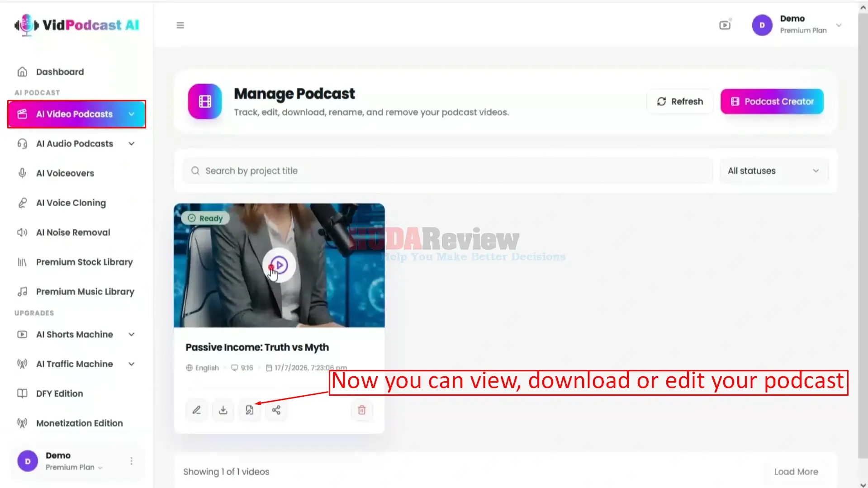Click the Monetization Edition broadcast icon
Viewport: 868px width, 488px height.
coord(22,423)
